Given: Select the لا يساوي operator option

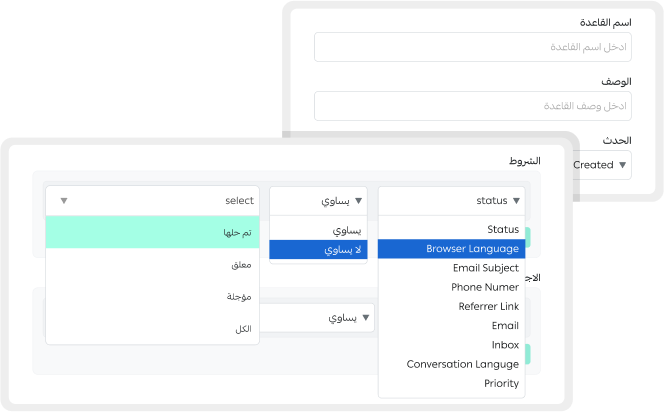Looking at the screenshot, I should click(318, 249).
